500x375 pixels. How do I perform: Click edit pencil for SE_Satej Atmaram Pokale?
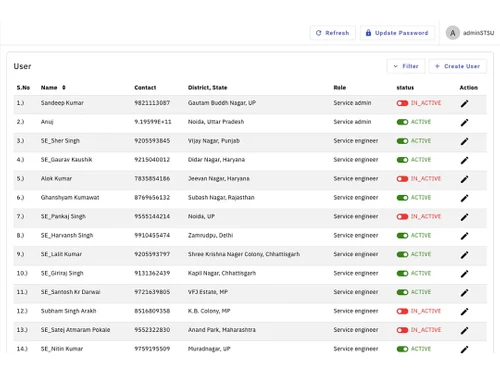point(464,331)
